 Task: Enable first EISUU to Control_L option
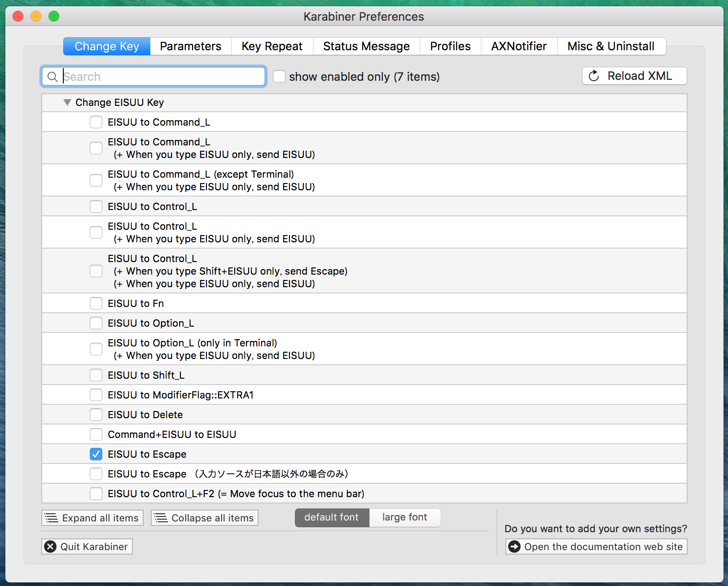point(96,206)
